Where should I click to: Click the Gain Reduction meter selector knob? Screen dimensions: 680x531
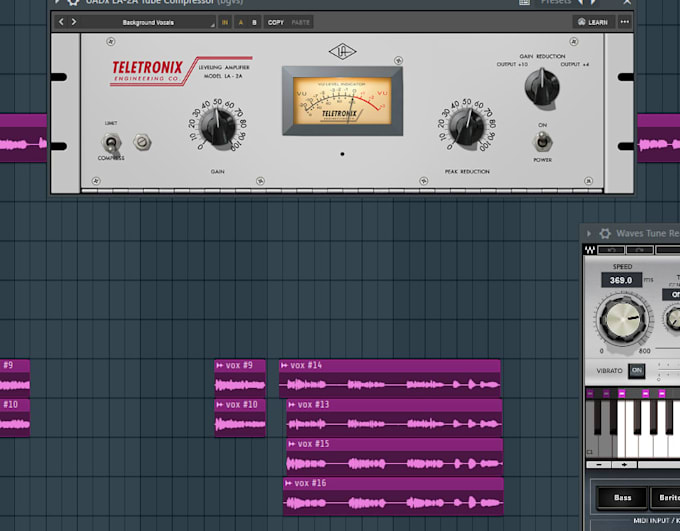542,87
